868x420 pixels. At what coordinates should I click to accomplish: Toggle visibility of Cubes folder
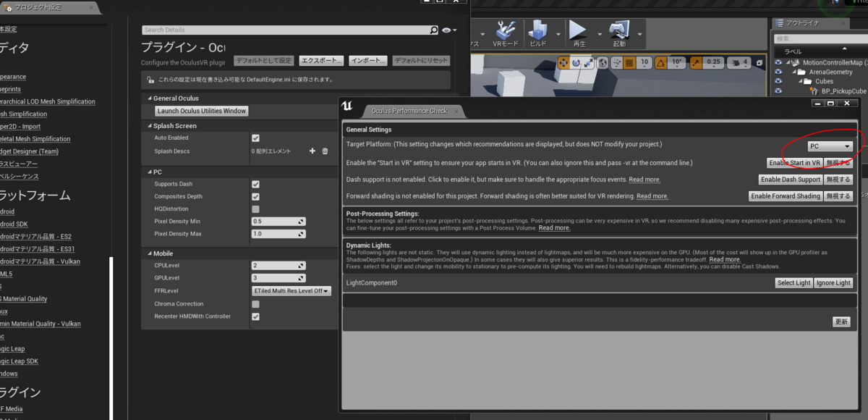(x=778, y=82)
